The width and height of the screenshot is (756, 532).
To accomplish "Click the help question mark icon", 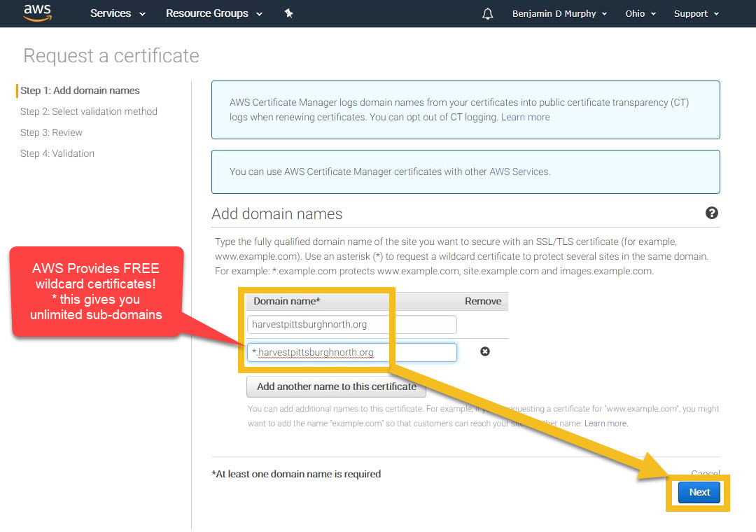I will 712,213.
